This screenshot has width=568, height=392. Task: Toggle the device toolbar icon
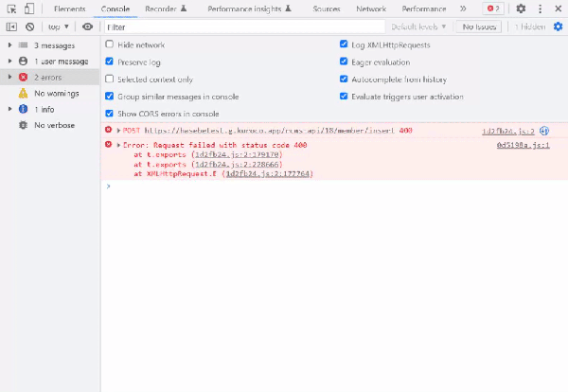(x=29, y=9)
